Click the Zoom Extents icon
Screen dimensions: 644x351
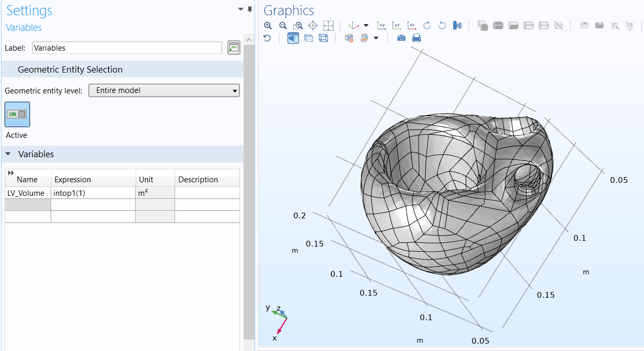tap(328, 26)
